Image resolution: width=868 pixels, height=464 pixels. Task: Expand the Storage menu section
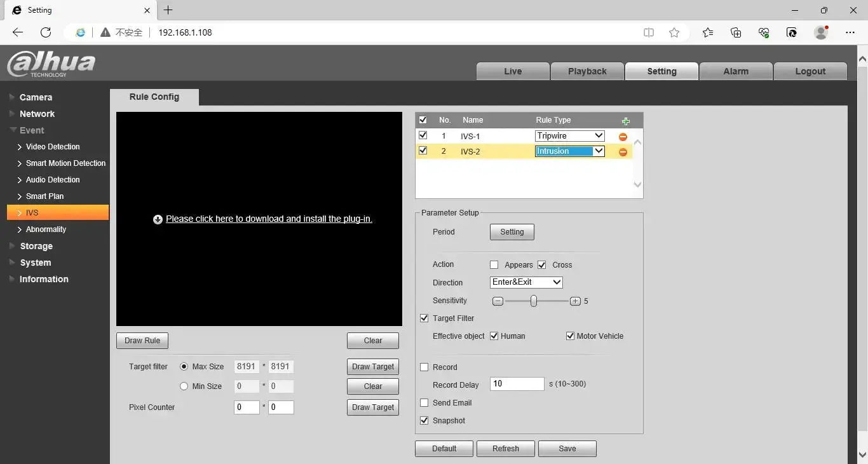[x=36, y=246]
